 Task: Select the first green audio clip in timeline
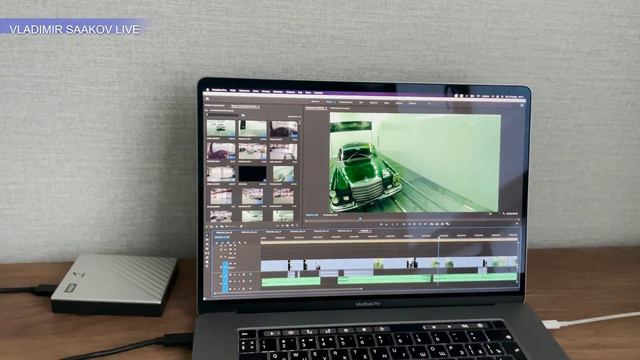point(291,281)
